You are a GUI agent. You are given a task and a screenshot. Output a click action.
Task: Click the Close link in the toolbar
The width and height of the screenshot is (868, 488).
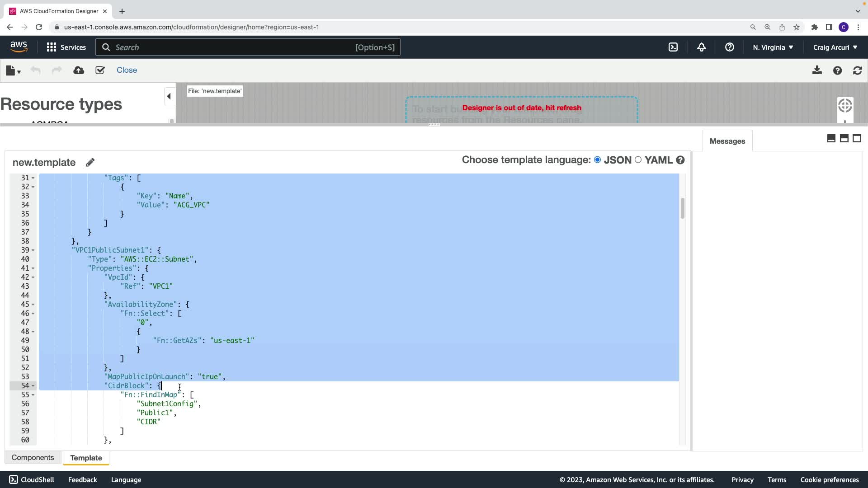[x=127, y=70]
